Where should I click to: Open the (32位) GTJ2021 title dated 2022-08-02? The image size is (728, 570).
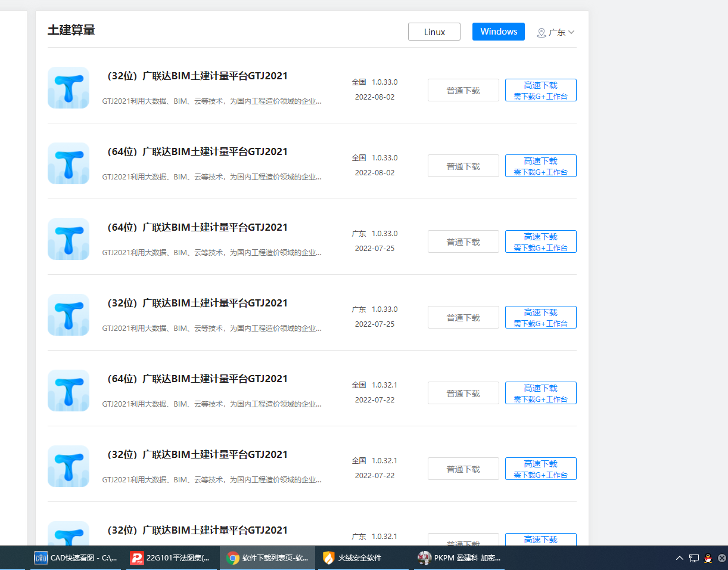(195, 76)
